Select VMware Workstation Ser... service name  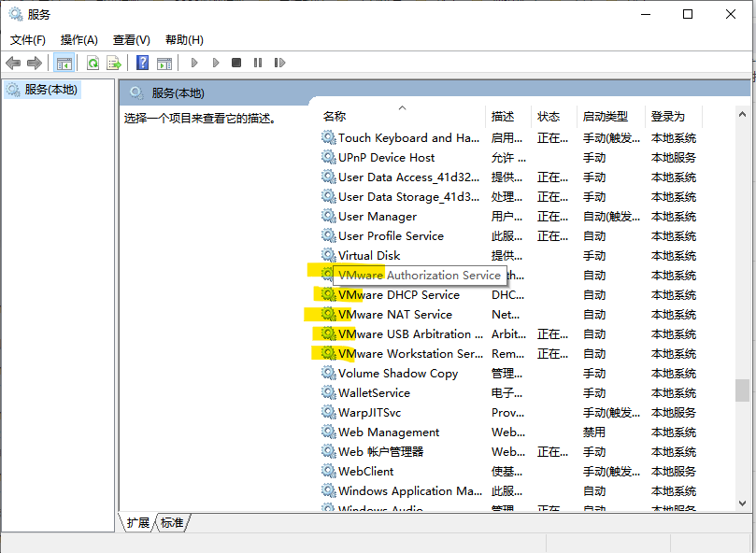pos(410,354)
